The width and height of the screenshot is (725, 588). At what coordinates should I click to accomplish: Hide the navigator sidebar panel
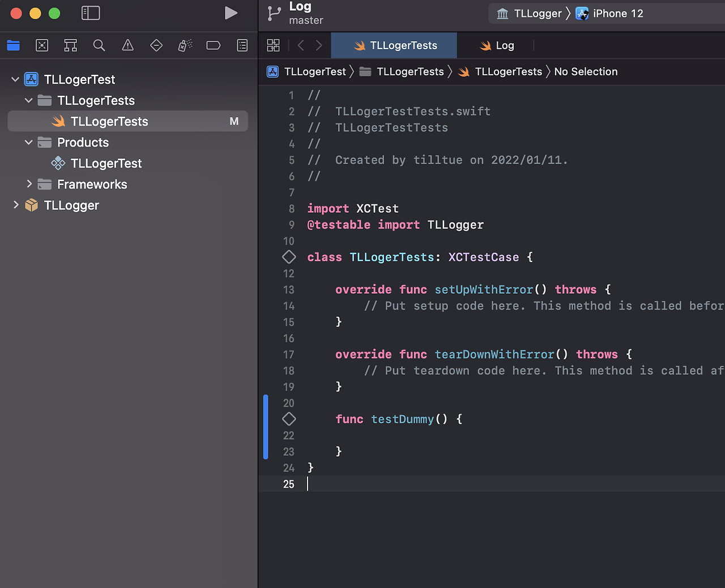[91, 13]
